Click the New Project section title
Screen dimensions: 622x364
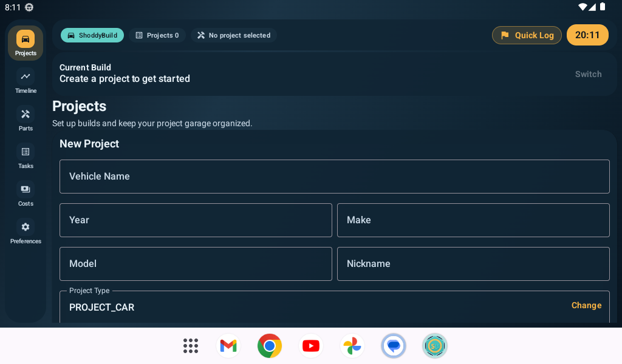click(88, 144)
